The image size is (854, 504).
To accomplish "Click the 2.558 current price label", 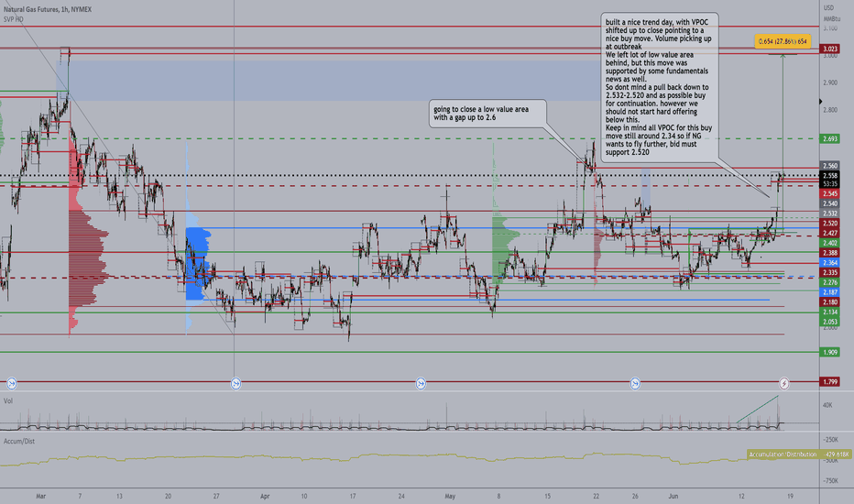I will 830,175.
